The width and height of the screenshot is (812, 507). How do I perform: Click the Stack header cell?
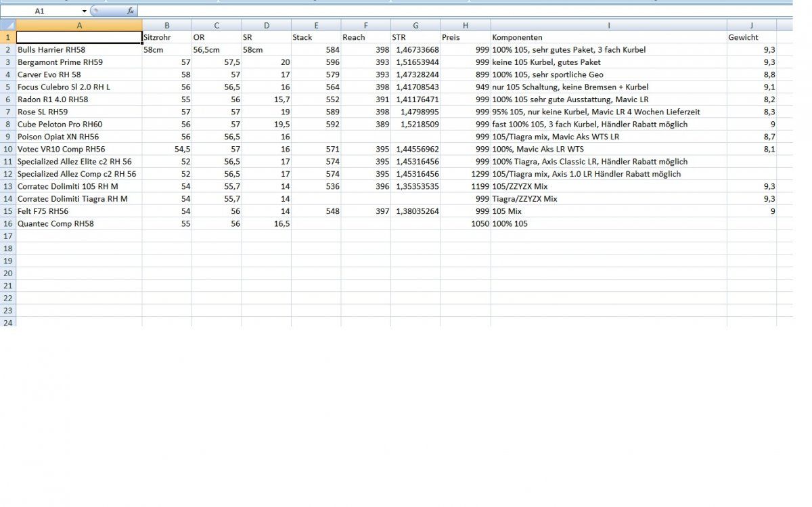click(316, 37)
